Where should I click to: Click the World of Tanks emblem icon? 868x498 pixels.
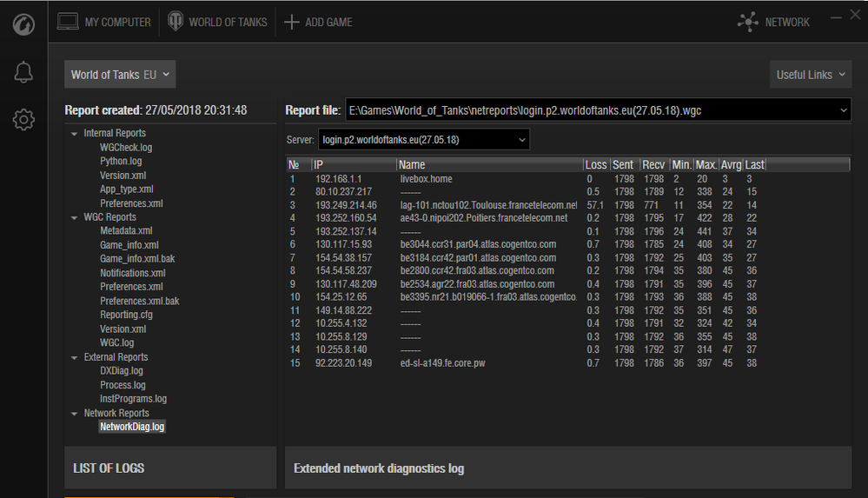[x=175, y=22]
